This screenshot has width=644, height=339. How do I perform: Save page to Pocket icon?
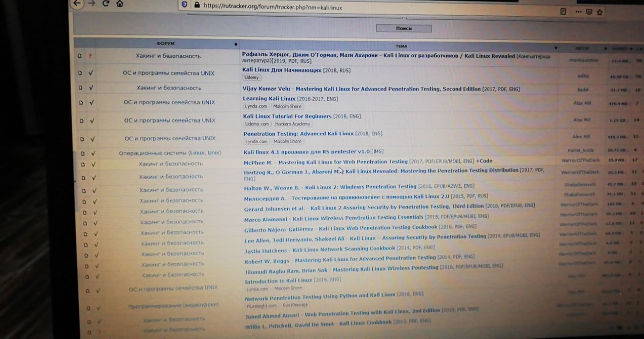[589, 12]
